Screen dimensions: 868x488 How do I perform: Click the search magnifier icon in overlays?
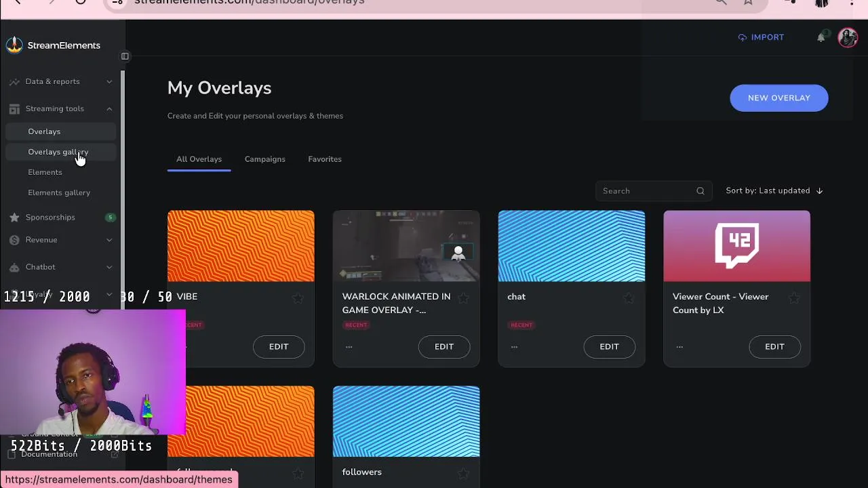pyautogui.click(x=701, y=191)
